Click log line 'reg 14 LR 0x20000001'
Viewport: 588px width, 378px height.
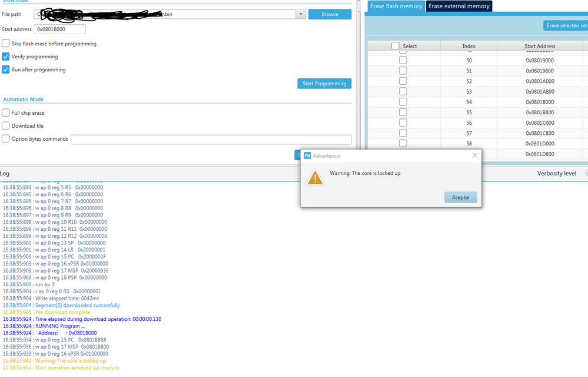click(54, 250)
